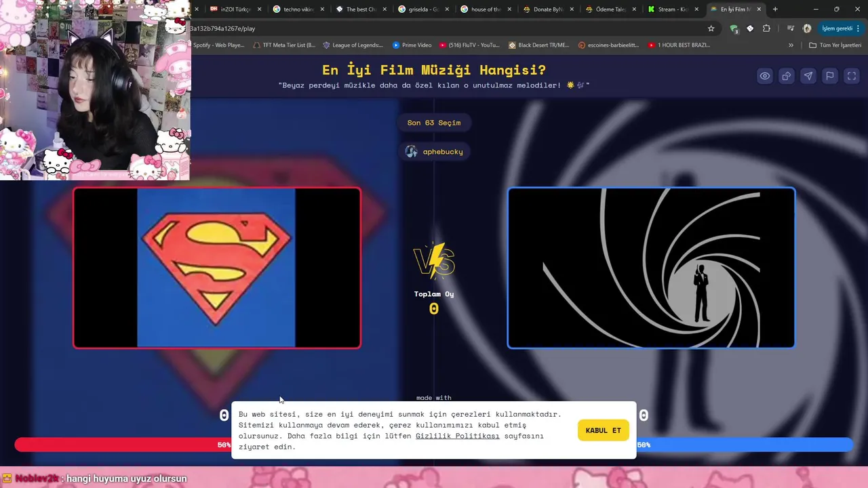Click the flag report icon
This screenshot has width=868, height=488.
(829, 76)
